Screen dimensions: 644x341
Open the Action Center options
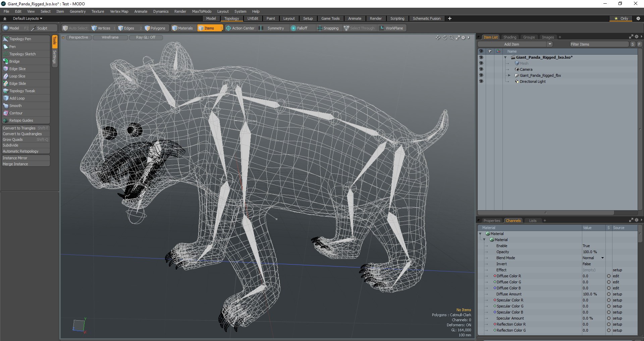pos(240,28)
